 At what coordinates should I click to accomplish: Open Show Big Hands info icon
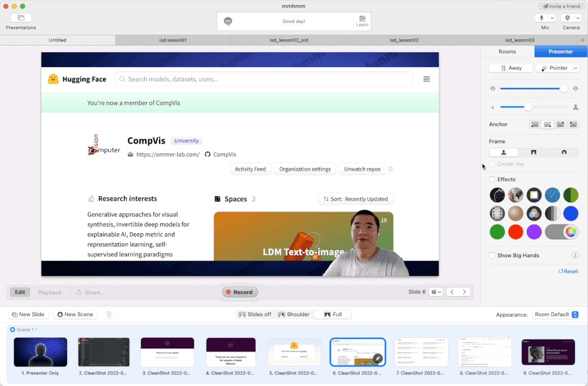click(x=575, y=256)
